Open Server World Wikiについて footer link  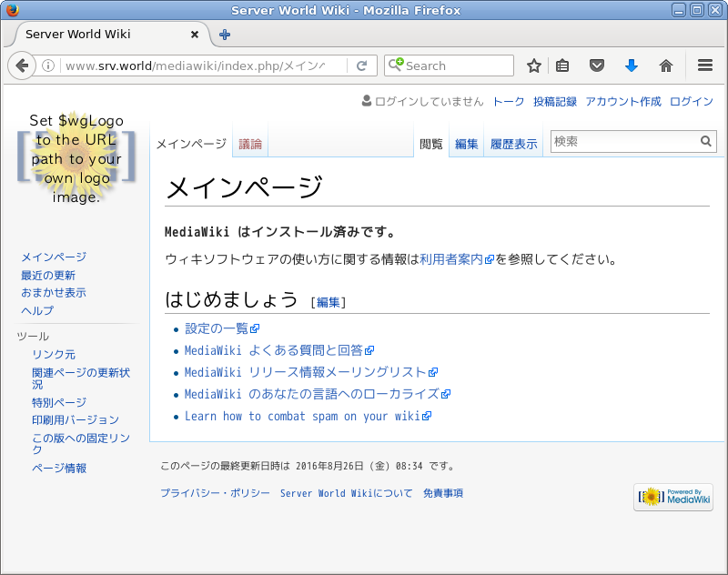click(x=347, y=493)
